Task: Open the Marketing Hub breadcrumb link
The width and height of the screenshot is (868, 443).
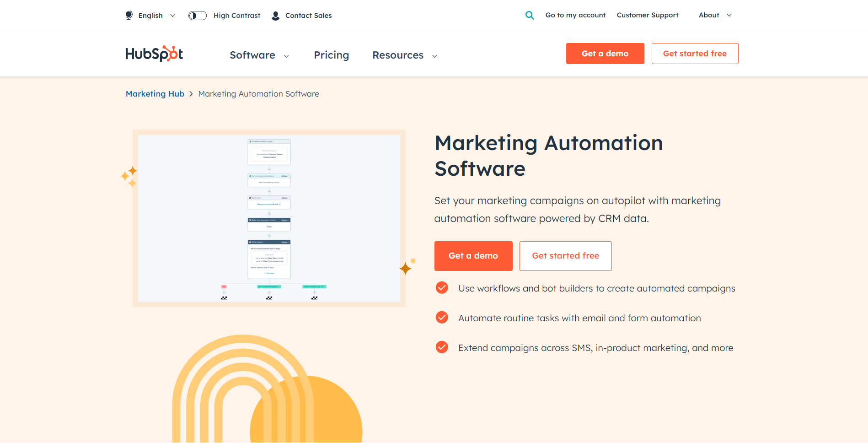Action: 155,94
